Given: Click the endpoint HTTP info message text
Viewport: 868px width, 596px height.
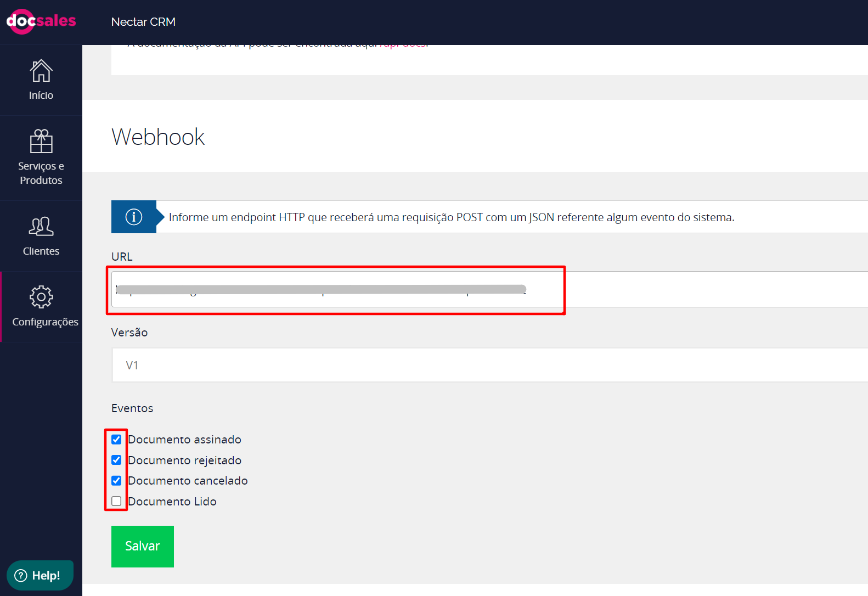Looking at the screenshot, I should coord(451,217).
